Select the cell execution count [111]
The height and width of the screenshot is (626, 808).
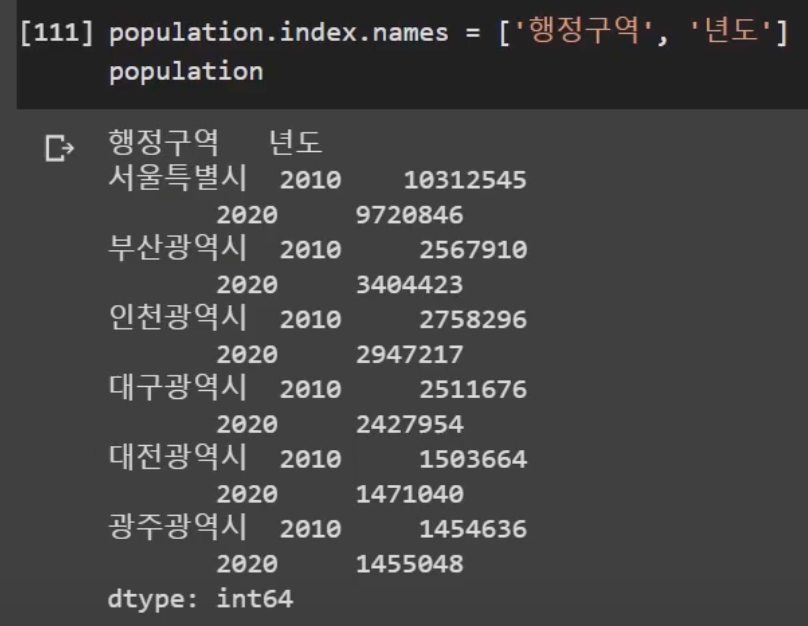click(x=57, y=32)
